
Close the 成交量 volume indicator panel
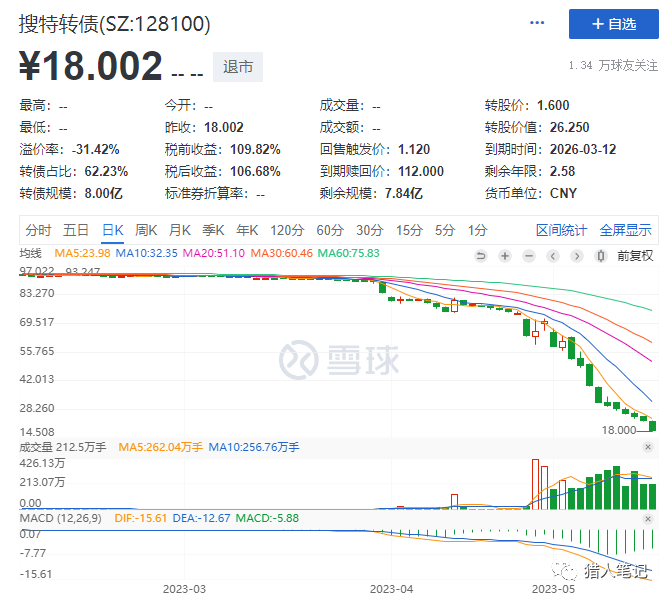[x=648, y=447]
